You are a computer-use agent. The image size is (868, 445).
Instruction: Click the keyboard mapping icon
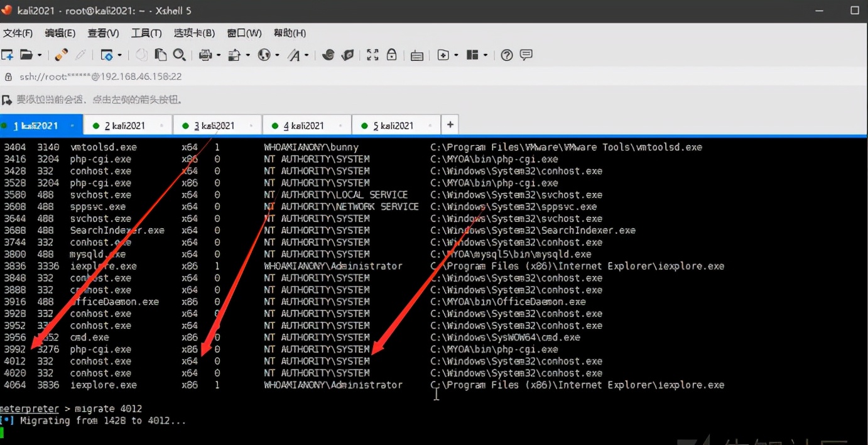click(416, 55)
